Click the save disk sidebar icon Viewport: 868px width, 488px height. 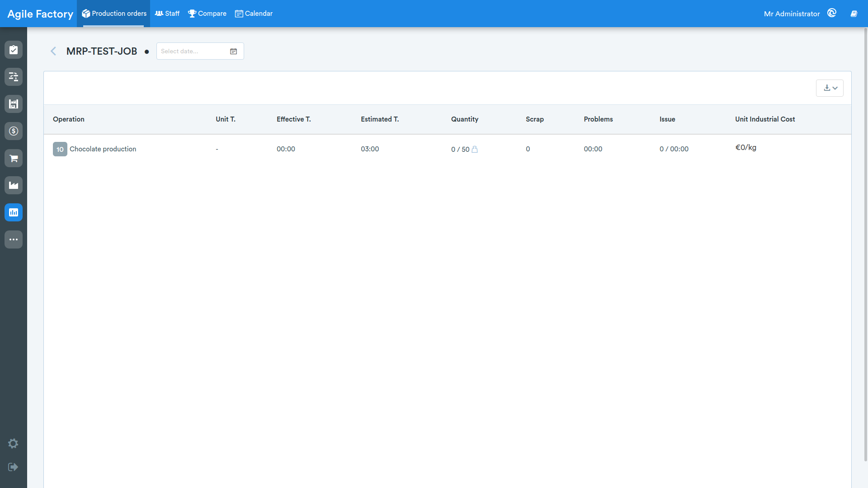point(14,104)
